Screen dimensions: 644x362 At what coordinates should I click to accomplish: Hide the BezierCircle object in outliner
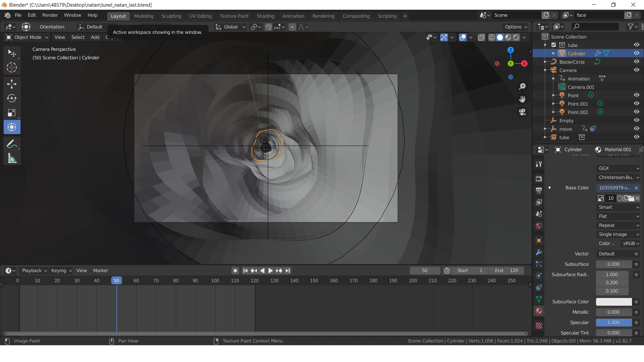tap(636, 62)
